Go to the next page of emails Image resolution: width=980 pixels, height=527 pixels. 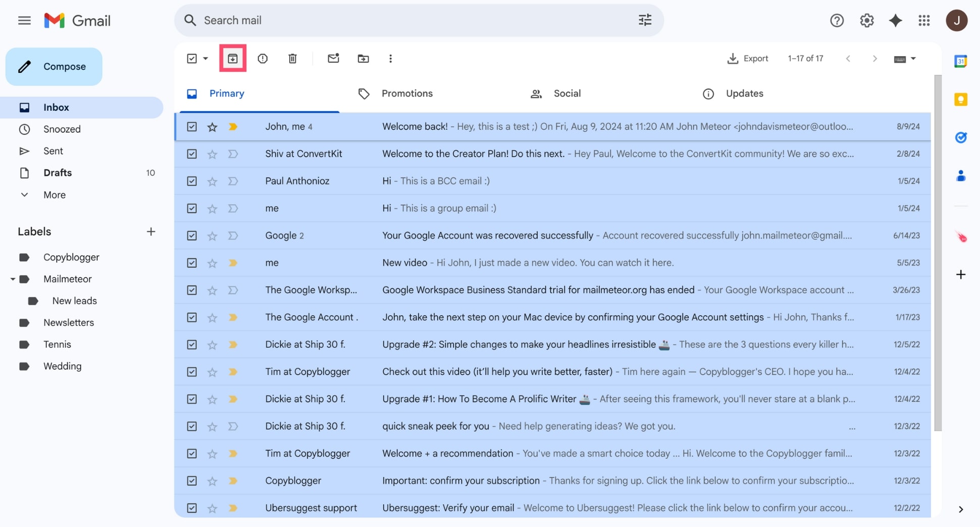pyautogui.click(x=874, y=59)
